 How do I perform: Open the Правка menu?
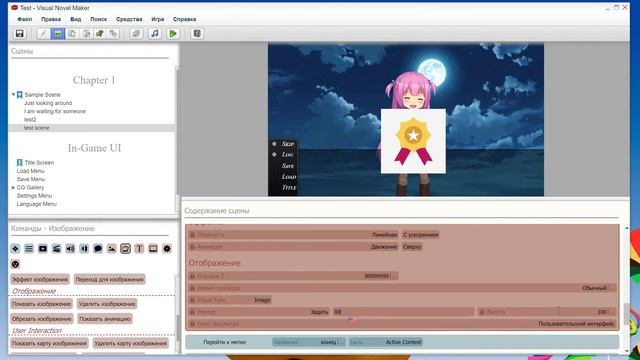click(x=51, y=19)
